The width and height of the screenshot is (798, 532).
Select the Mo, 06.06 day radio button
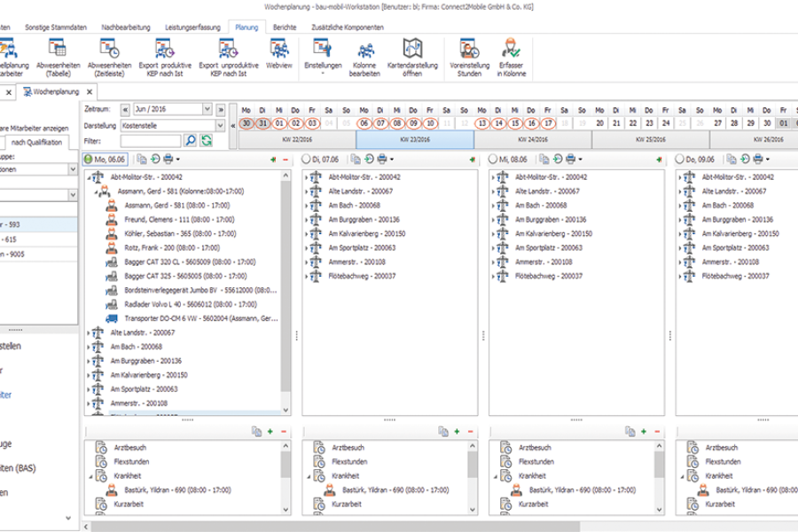pyautogui.click(x=88, y=159)
